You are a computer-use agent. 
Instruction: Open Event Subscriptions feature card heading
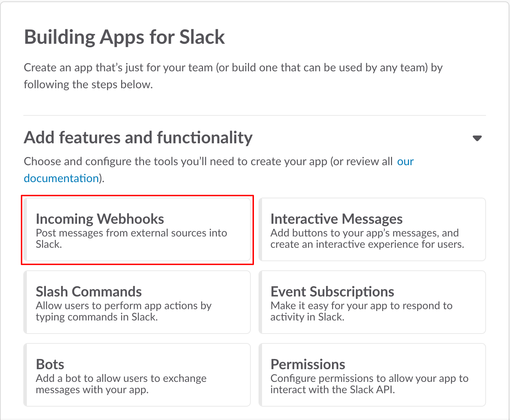click(x=332, y=292)
